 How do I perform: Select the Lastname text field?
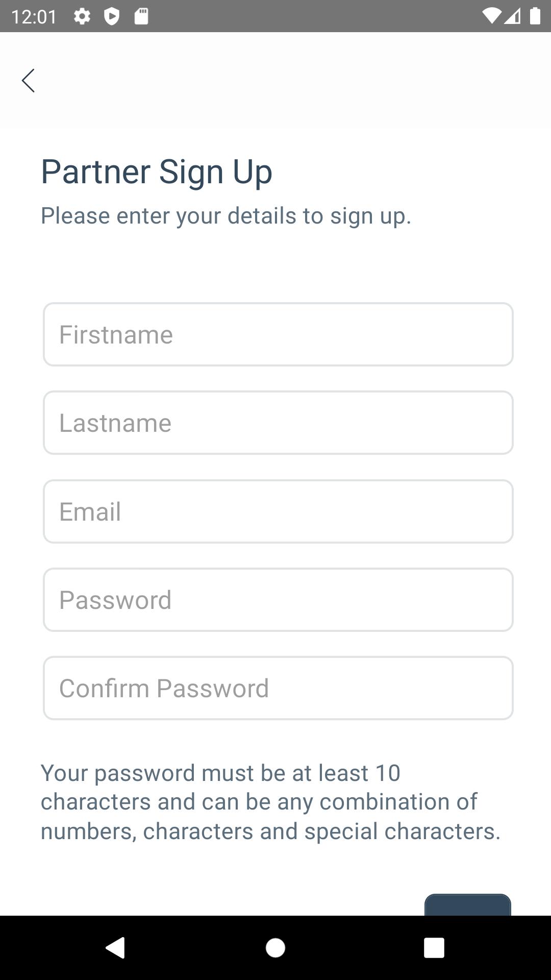coord(278,423)
